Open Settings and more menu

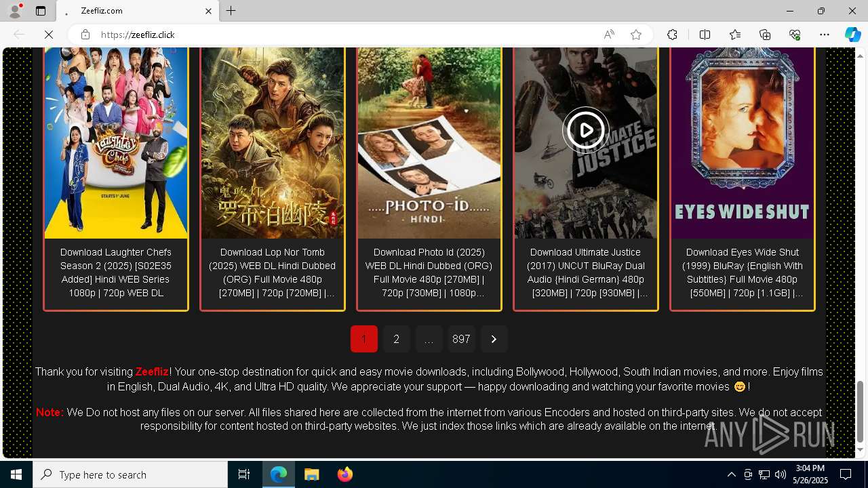(x=825, y=35)
